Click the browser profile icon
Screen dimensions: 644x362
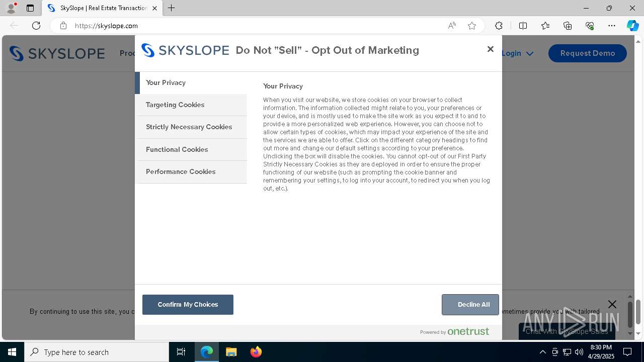tap(11, 8)
